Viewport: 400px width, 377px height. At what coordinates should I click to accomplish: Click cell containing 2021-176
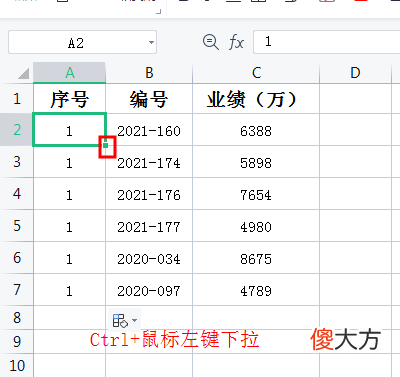[149, 194]
